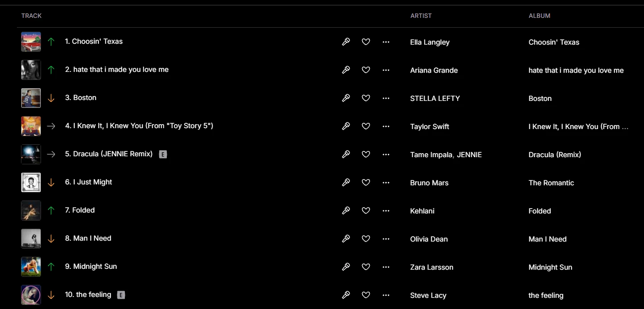The height and width of the screenshot is (309, 644).
Task: Toggle the heart for Man I Need
Action: coord(366,239)
